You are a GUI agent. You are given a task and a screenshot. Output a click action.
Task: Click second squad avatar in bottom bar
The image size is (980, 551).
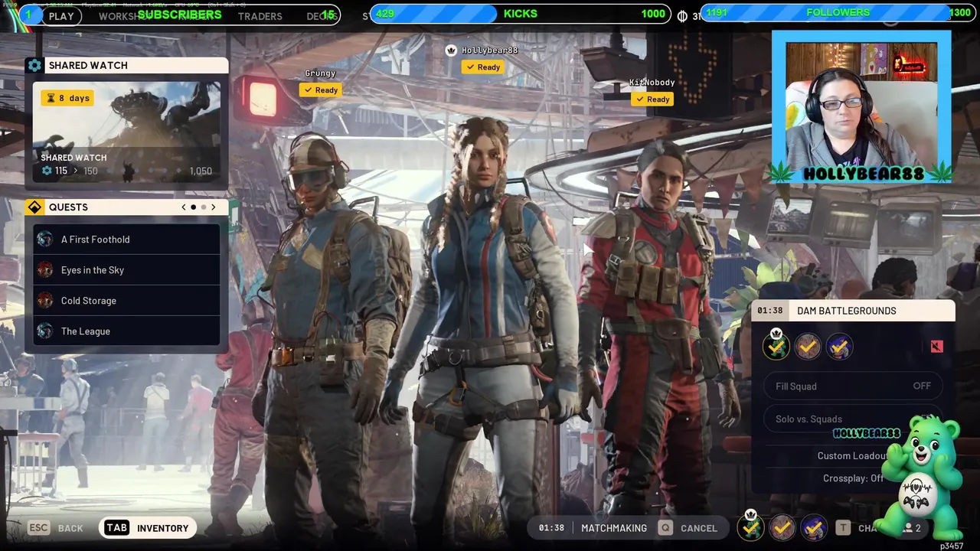[782, 527]
